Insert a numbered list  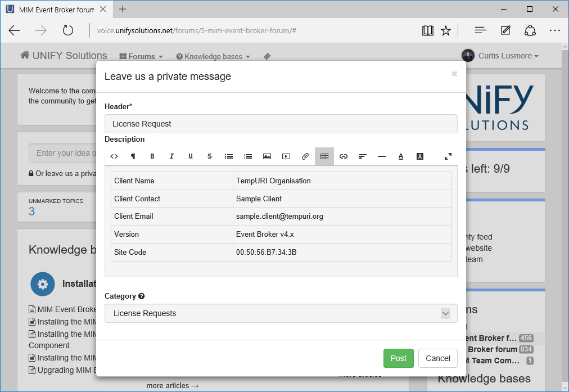[x=248, y=156]
